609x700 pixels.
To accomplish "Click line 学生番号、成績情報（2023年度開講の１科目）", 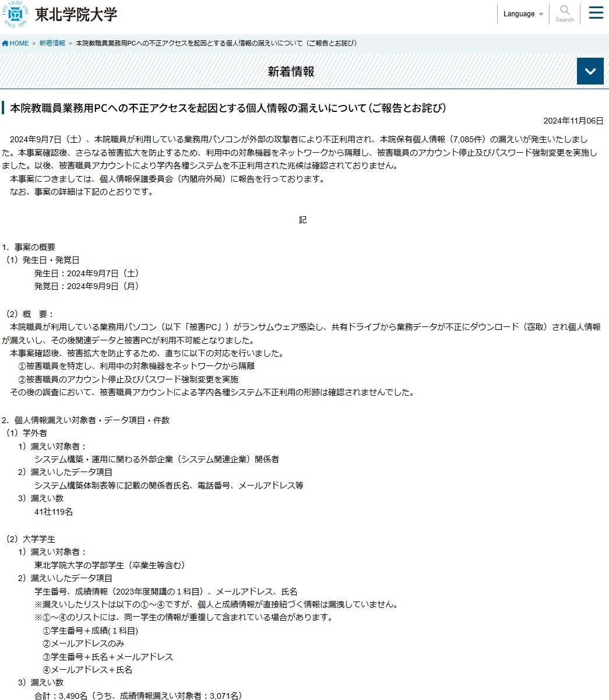I will [x=166, y=592].
